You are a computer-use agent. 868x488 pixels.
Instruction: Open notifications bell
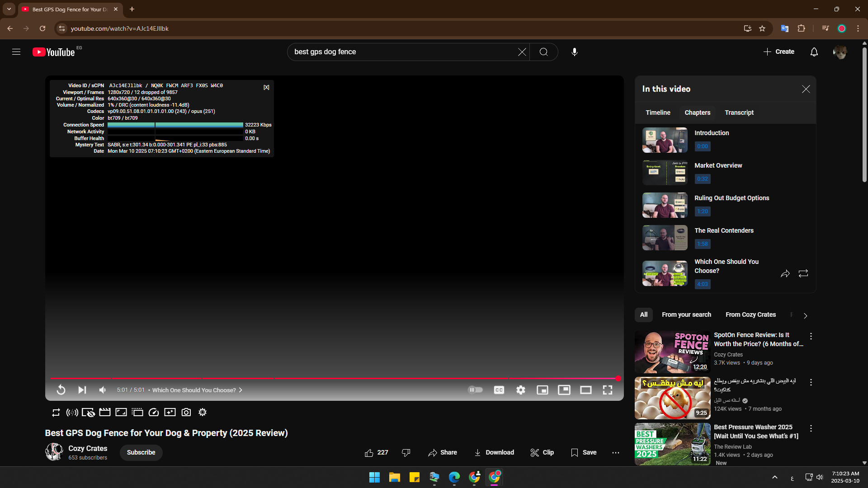pyautogui.click(x=814, y=52)
